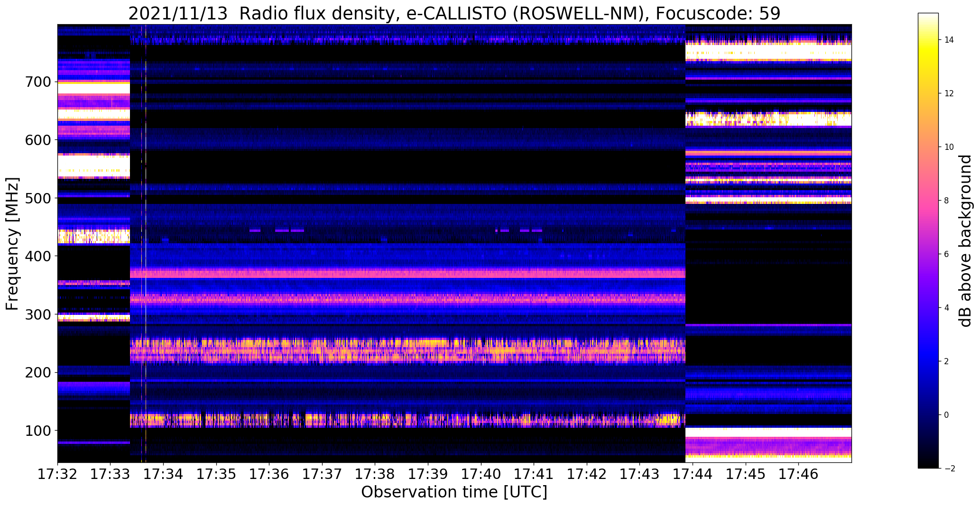Click the 600 frequency tick label
Screen dimensions: 980x506
coord(37,140)
